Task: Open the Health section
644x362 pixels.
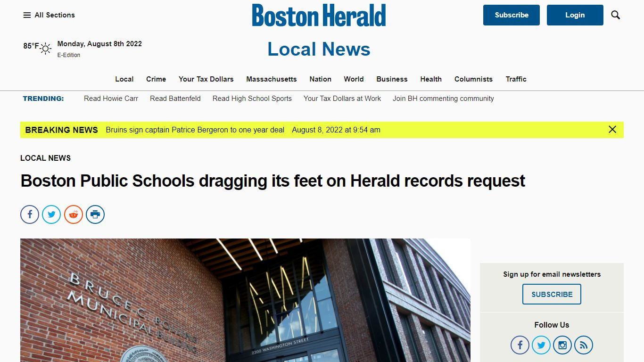Action: coord(431,79)
